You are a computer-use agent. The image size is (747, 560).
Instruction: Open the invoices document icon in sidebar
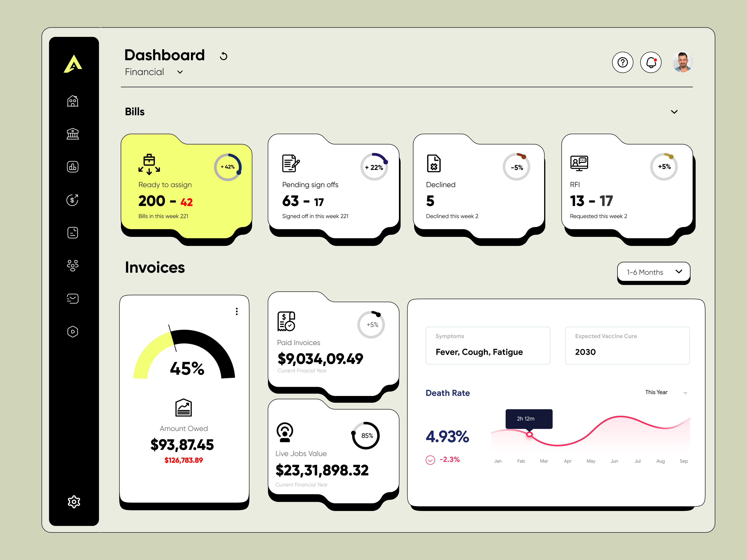[x=73, y=232]
